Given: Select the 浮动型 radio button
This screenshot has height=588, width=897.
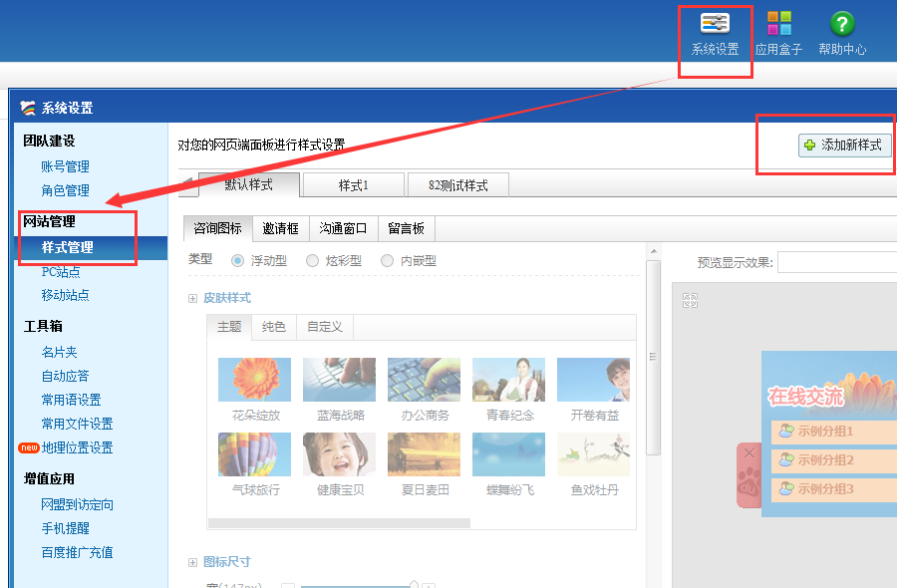Looking at the screenshot, I should (x=237, y=261).
